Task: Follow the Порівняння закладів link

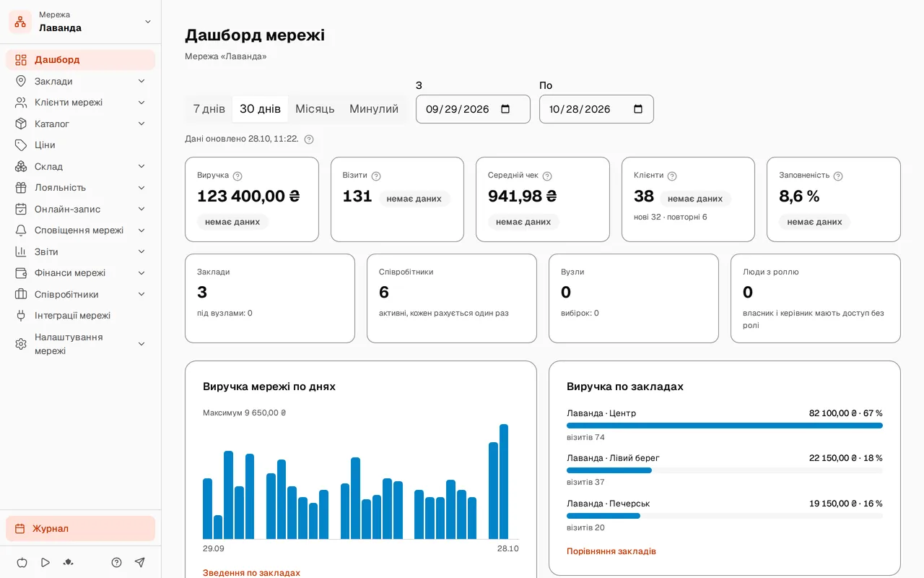Action: (x=611, y=551)
